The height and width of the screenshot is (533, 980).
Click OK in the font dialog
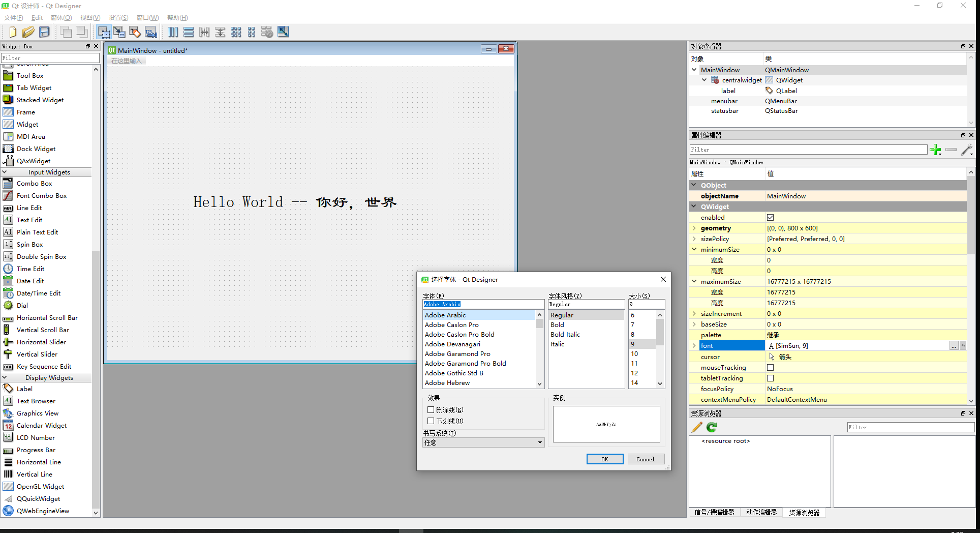tap(604, 459)
